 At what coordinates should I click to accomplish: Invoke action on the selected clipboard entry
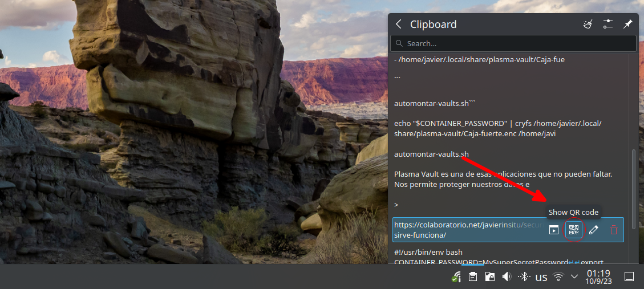[554, 230]
